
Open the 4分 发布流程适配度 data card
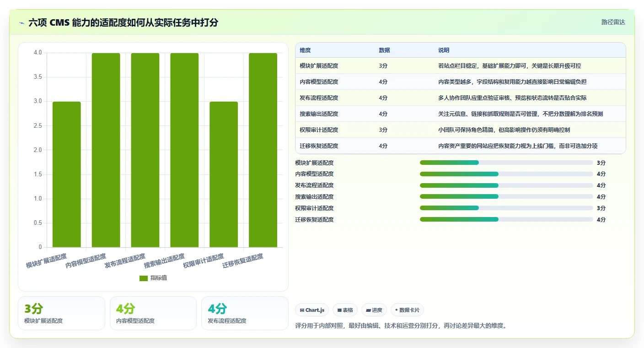245,313
